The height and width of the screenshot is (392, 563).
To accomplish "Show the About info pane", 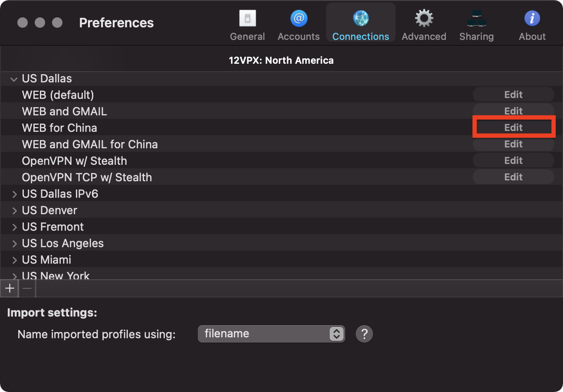I will click(532, 24).
